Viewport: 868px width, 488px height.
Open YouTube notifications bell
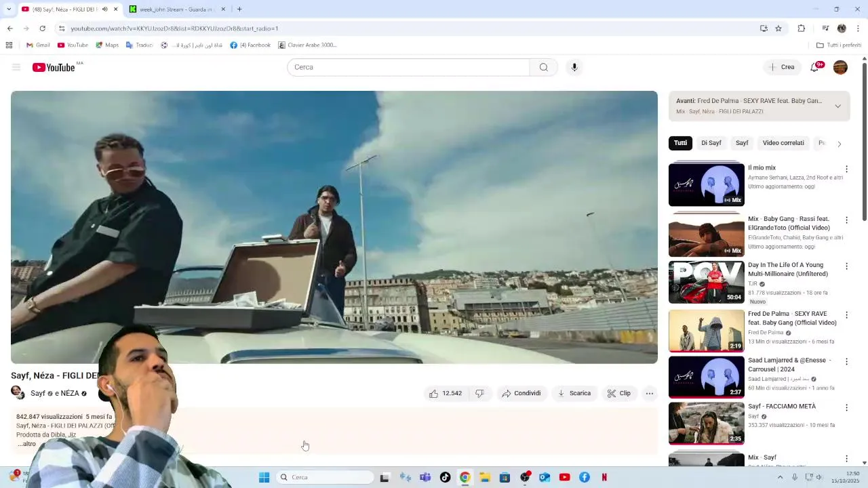point(815,67)
